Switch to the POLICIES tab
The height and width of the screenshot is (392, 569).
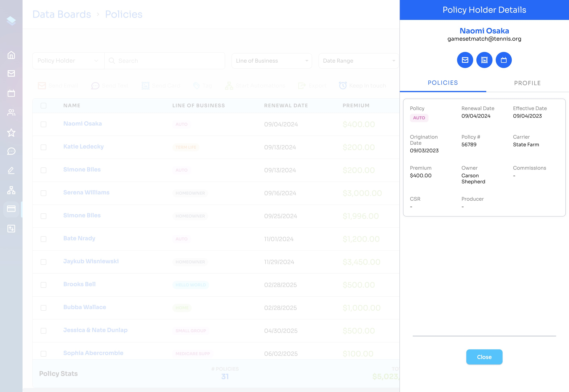(443, 83)
